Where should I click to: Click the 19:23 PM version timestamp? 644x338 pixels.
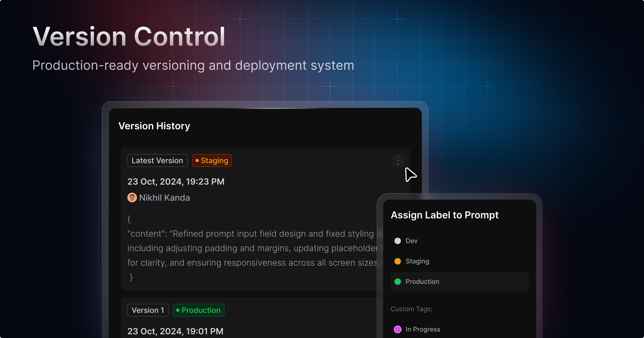coord(176,182)
